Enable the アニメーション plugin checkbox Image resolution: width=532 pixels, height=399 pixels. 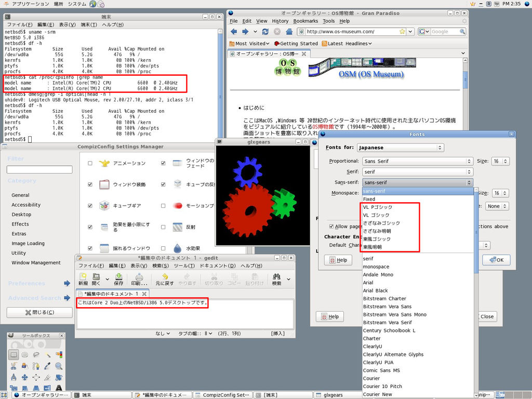tap(90, 163)
